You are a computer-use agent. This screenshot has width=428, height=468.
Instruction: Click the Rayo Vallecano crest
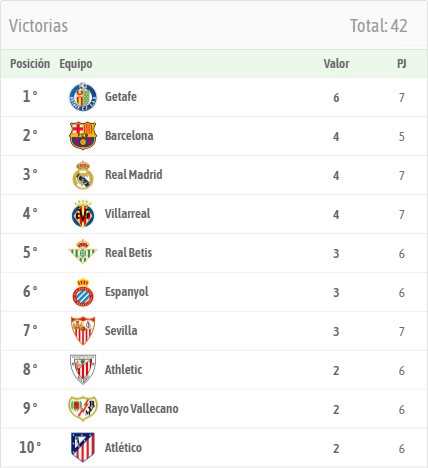[x=83, y=408]
